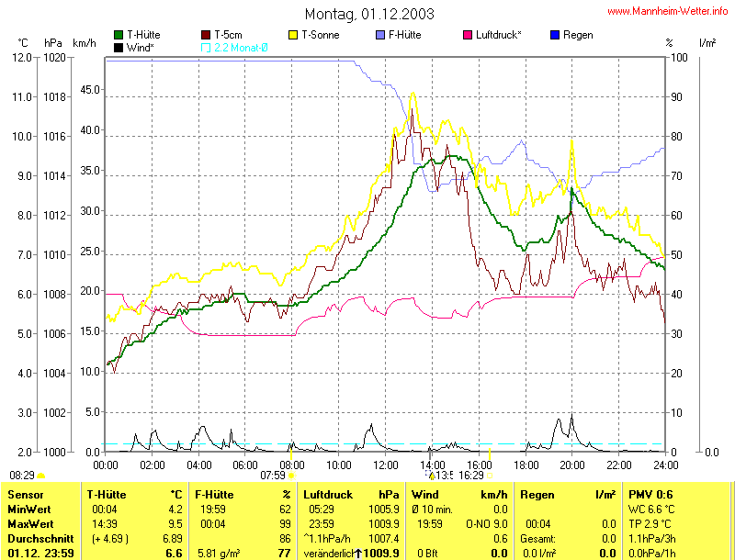Click the yellow T-Sonne legend swatch

[294, 35]
